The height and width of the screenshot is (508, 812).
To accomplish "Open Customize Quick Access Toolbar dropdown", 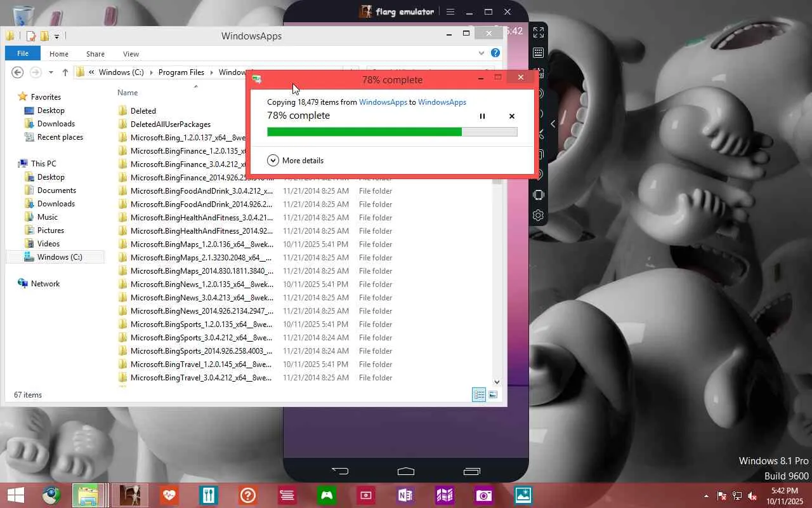I will pos(56,36).
